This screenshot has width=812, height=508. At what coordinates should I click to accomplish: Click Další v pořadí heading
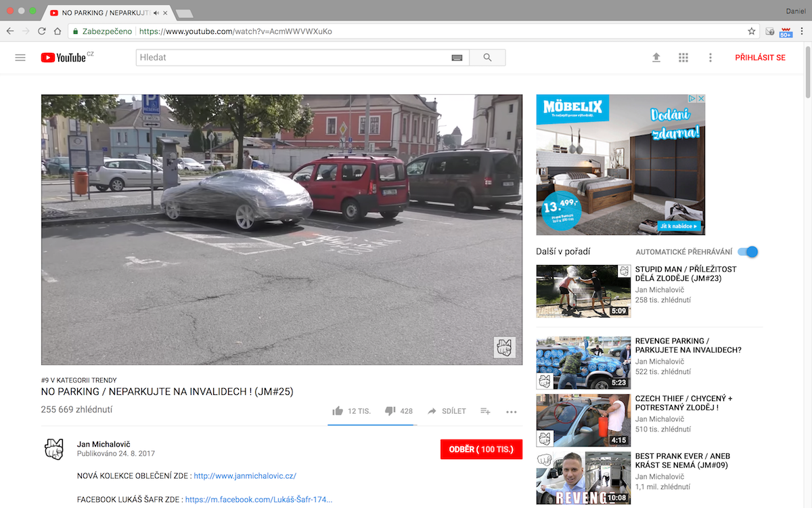coord(563,251)
